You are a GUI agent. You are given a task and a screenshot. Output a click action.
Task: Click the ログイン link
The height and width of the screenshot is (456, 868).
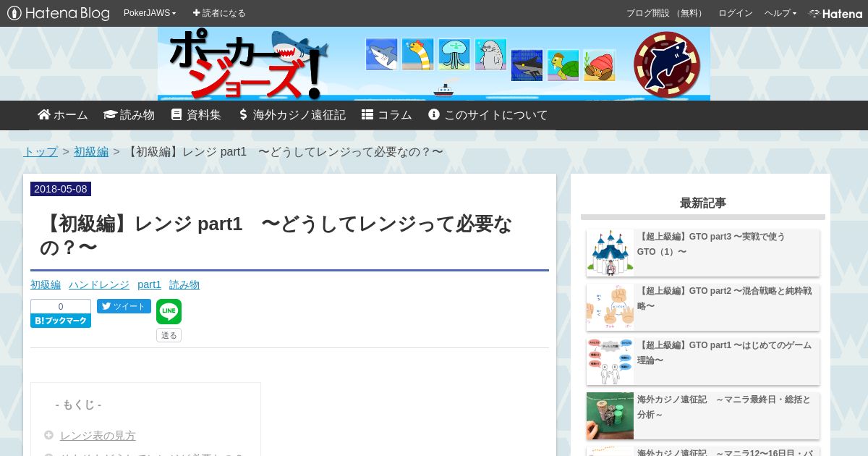click(x=735, y=13)
